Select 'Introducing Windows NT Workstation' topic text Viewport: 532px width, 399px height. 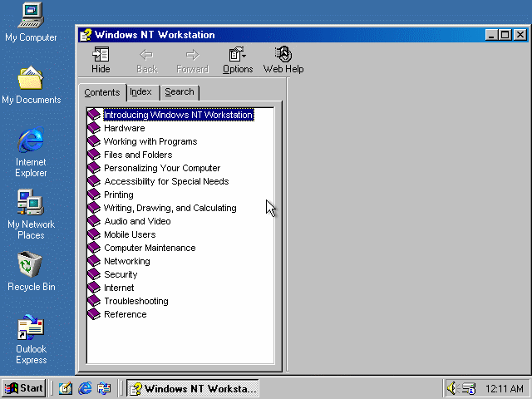pyautogui.click(x=179, y=115)
